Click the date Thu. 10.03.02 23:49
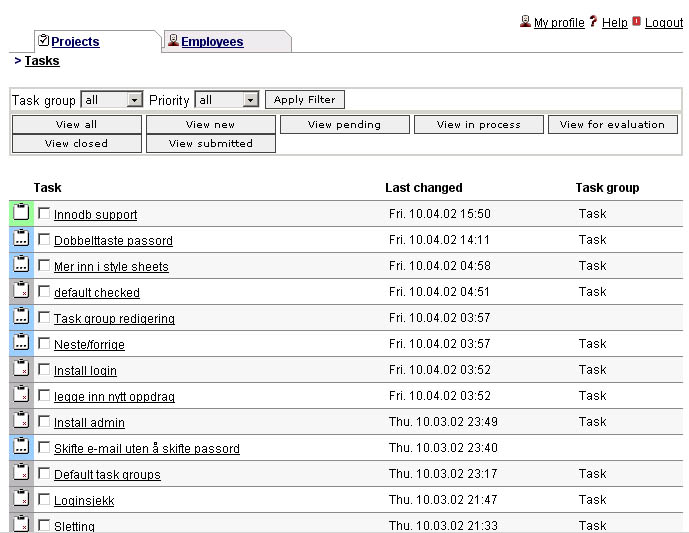This screenshot has width=689, height=533. (443, 421)
